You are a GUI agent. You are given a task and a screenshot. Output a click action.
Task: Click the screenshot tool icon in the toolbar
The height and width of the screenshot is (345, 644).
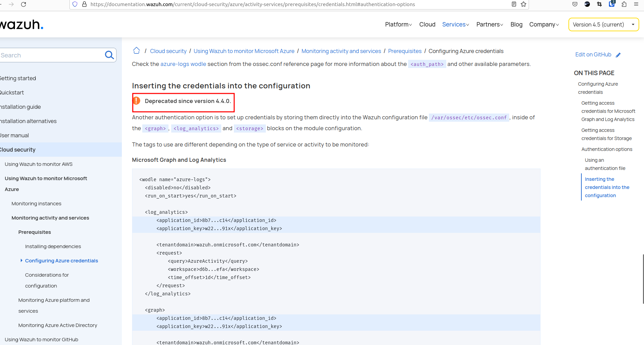point(600,4)
